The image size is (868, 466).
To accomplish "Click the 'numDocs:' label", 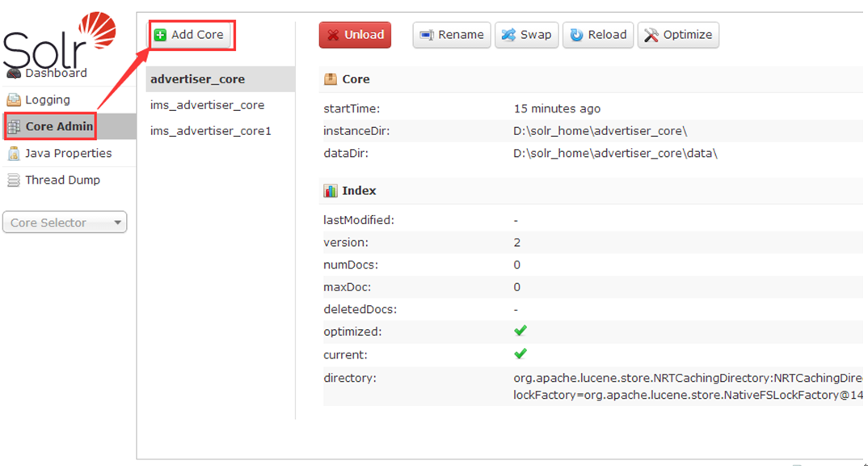I will [351, 265].
